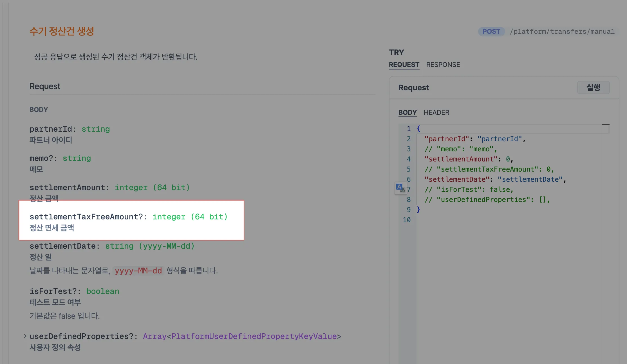Click the PlatformUserDefinedPropertyKeyValue type link
This screenshot has width=627, height=364.
tap(254, 336)
